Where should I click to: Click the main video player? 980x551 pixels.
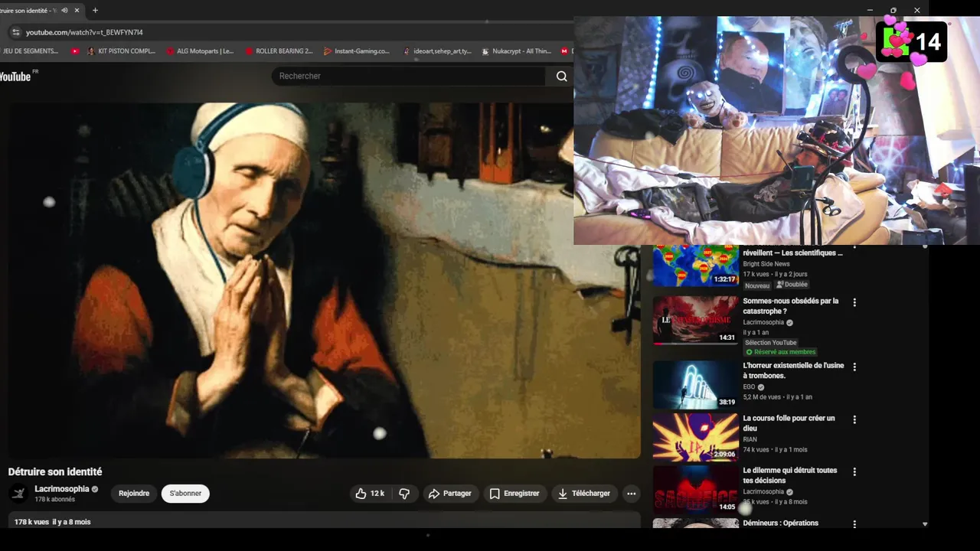point(324,280)
